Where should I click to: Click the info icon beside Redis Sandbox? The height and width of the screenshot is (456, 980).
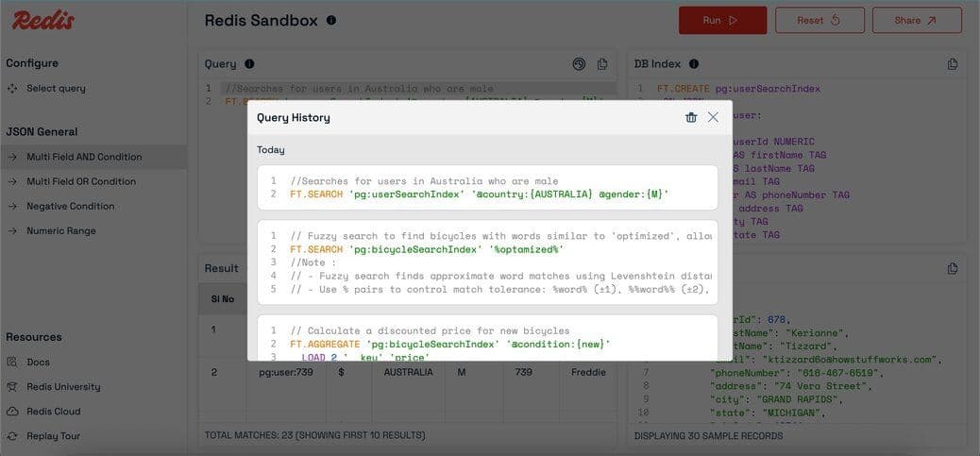click(330, 20)
